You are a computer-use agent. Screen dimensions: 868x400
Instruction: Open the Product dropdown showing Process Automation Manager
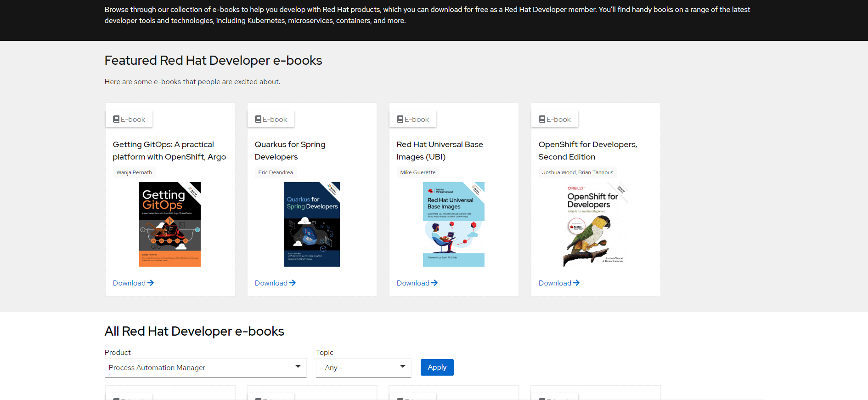[x=205, y=368]
